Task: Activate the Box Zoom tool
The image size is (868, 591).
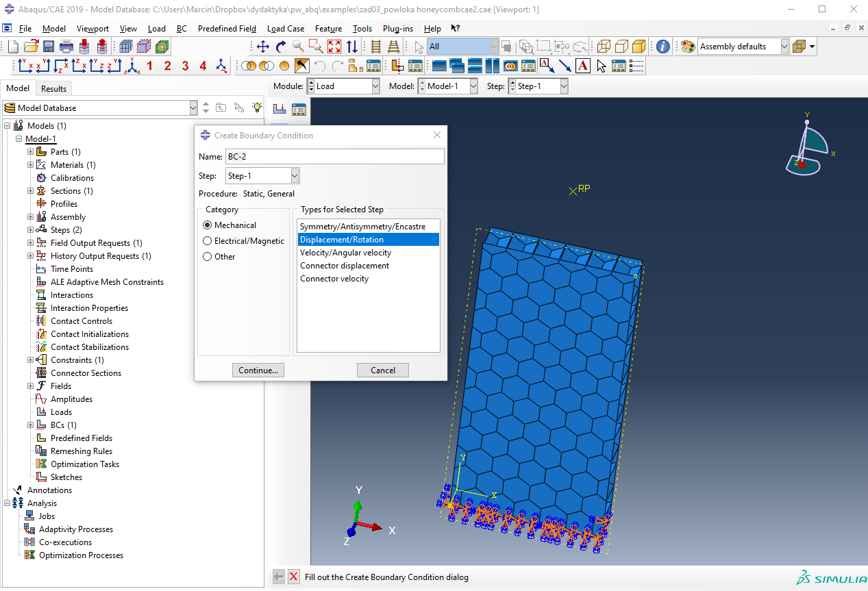Action: click(316, 47)
